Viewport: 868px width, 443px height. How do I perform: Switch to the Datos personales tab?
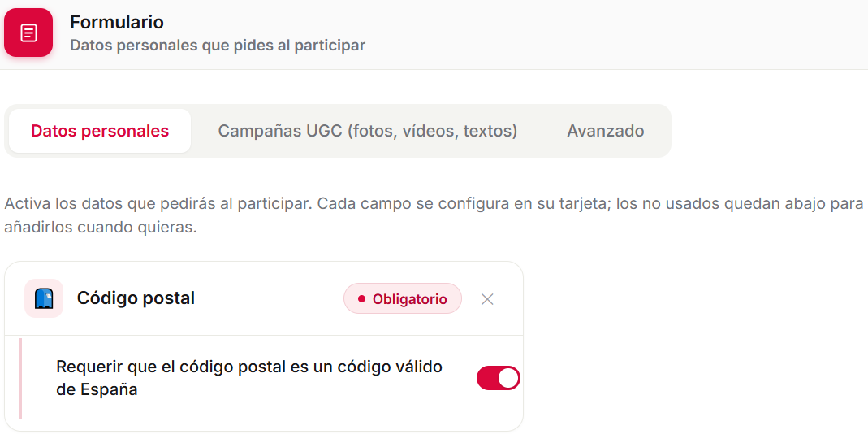(x=100, y=131)
